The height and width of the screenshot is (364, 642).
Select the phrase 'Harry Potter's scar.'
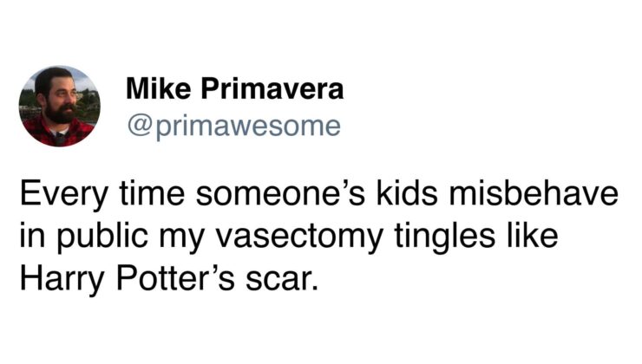click(168, 280)
